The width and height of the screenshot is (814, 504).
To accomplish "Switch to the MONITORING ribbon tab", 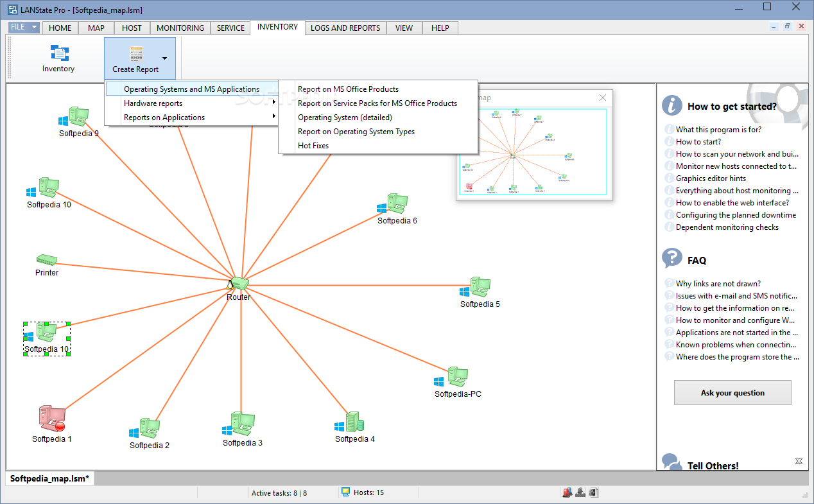I will 180,28.
